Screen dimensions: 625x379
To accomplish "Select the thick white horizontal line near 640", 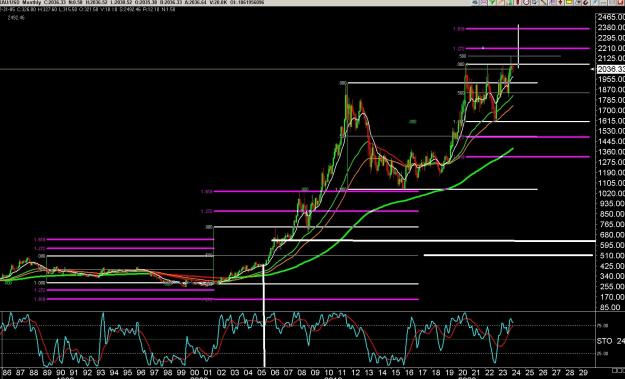I will pos(434,240).
